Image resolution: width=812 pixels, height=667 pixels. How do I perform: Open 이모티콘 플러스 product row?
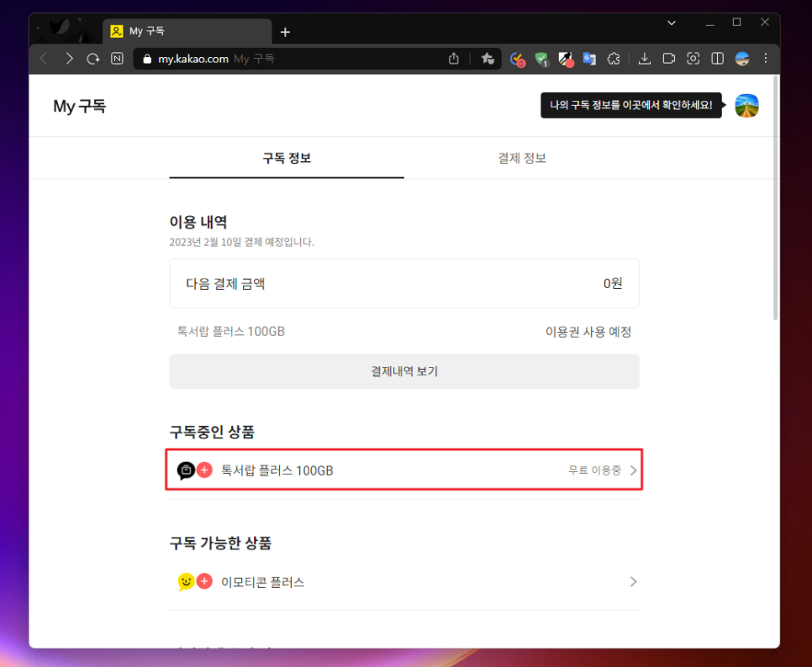pos(404,581)
